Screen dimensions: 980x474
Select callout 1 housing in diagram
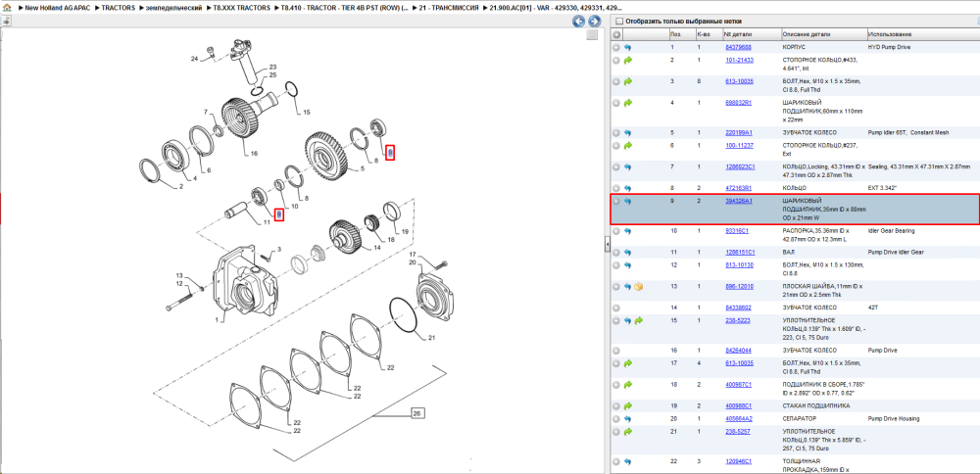tap(217, 320)
